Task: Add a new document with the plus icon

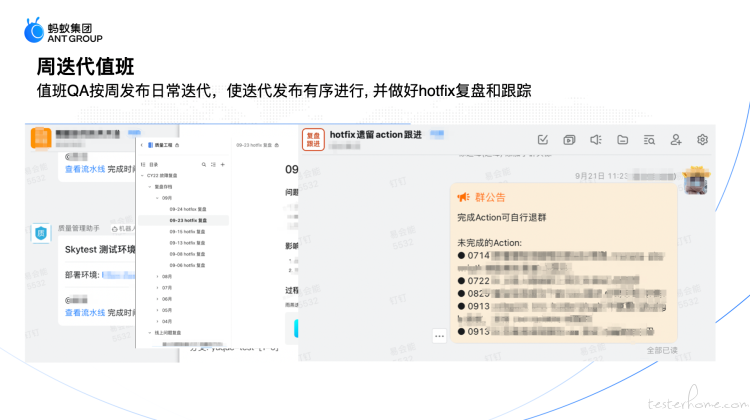Action: point(222,165)
